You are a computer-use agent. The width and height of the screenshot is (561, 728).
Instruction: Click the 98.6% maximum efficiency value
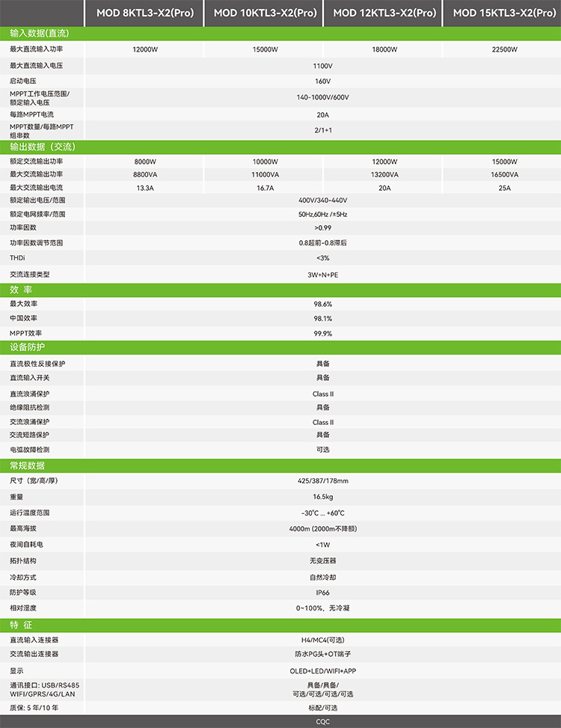click(x=322, y=305)
